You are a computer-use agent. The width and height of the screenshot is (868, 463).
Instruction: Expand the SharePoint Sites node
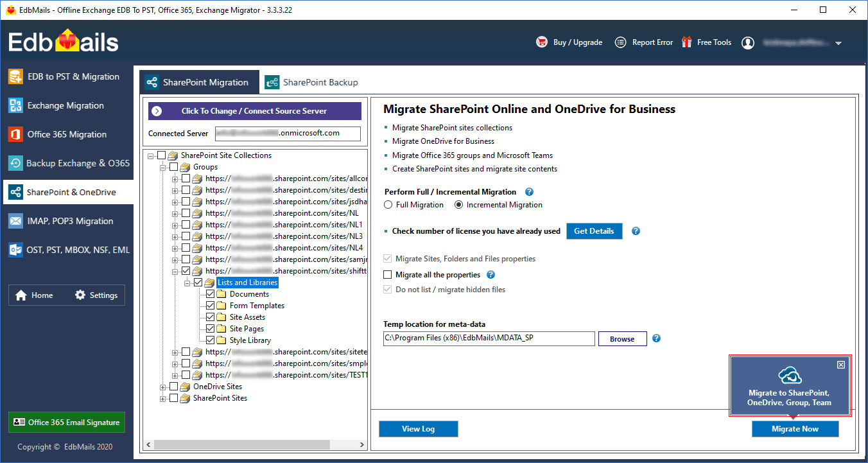tap(163, 398)
